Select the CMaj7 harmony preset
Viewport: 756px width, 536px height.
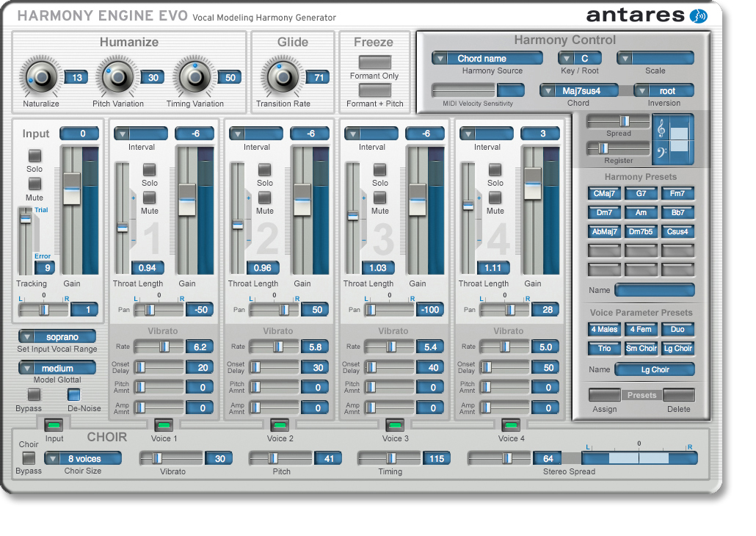tap(604, 193)
